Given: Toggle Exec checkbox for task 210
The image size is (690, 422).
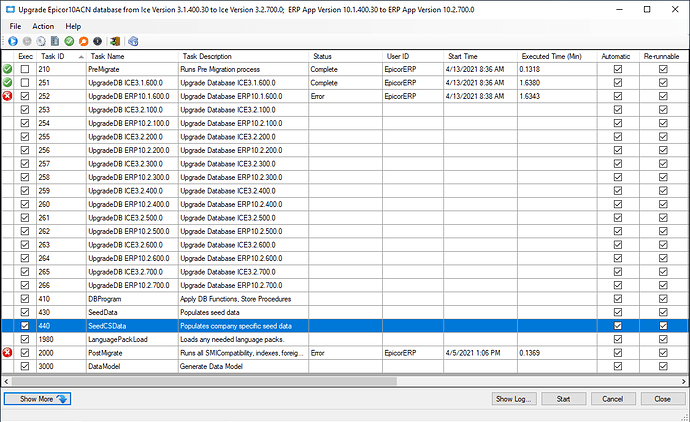Looking at the screenshot, I should click(x=25, y=69).
